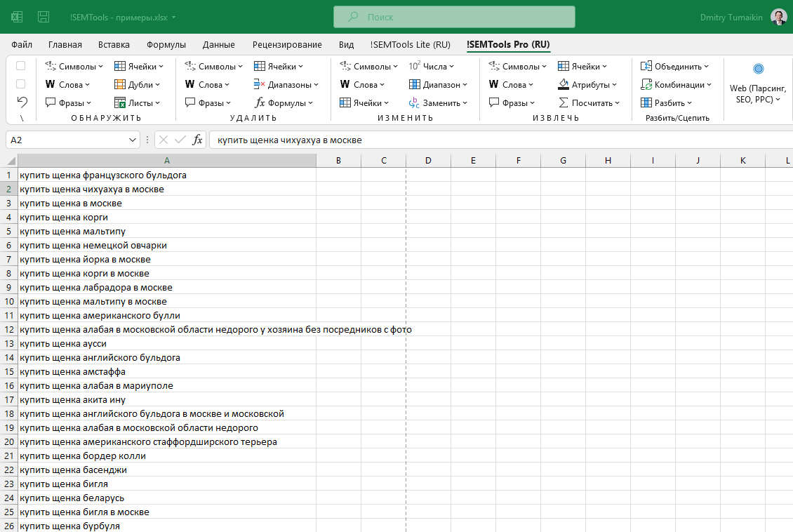
Task: Click the formula bar cancel X icon
Action: click(164, 140)
